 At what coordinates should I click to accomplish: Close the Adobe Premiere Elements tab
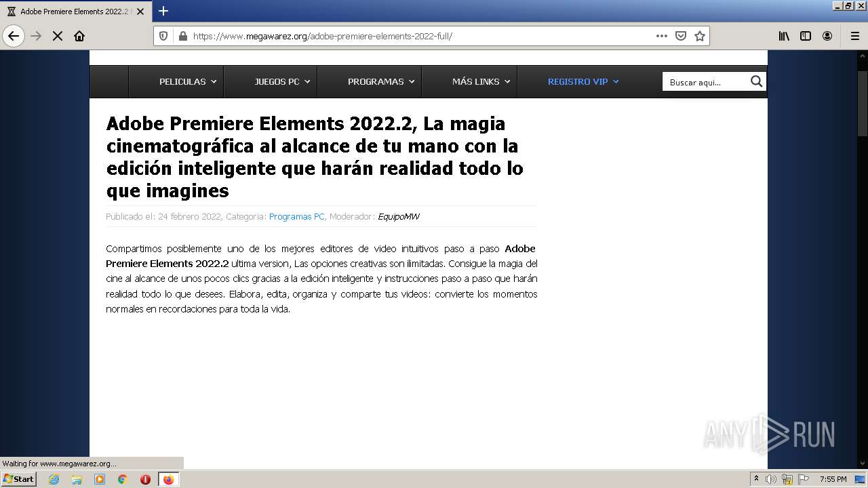(x=140, y=12)
